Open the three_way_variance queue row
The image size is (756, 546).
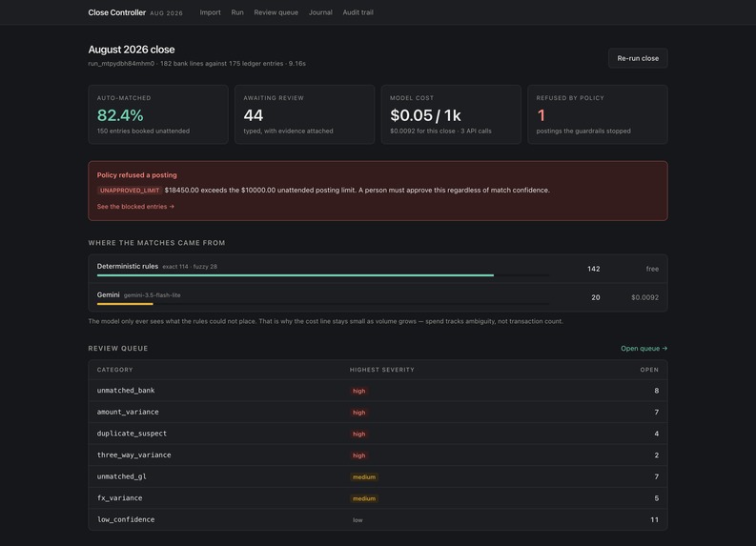tap(378, 455)
